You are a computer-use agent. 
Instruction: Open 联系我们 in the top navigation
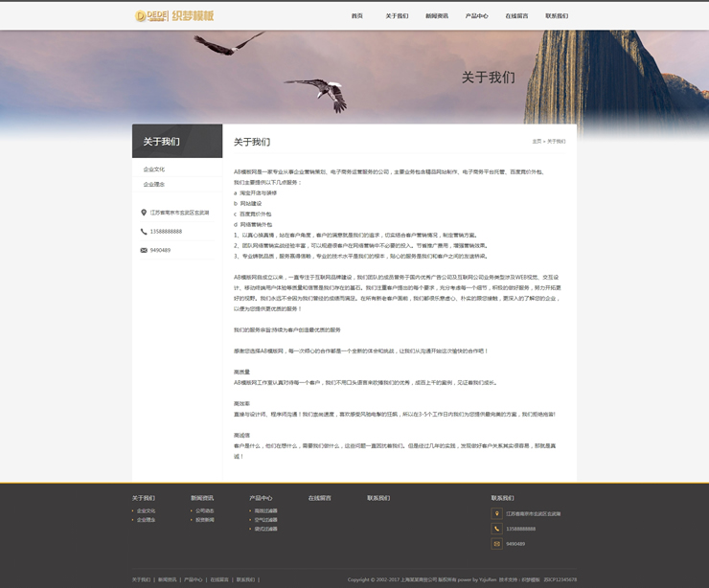coord(557,16)
